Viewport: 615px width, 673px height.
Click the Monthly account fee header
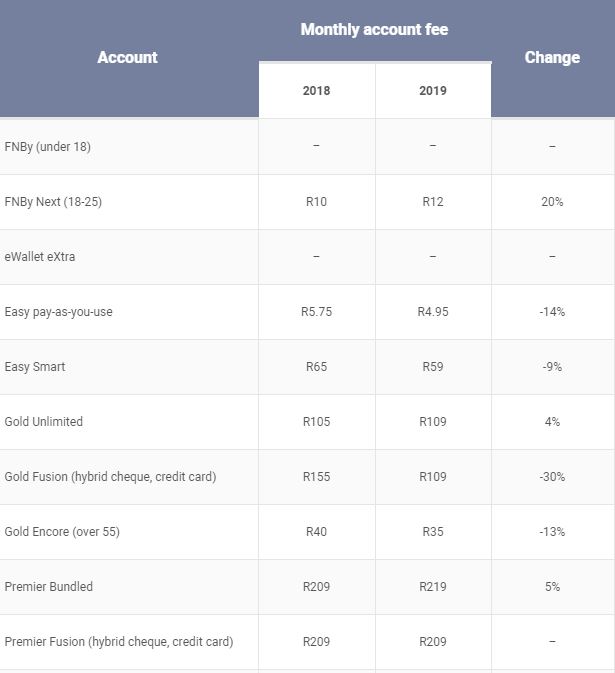(x=374, y=30)
